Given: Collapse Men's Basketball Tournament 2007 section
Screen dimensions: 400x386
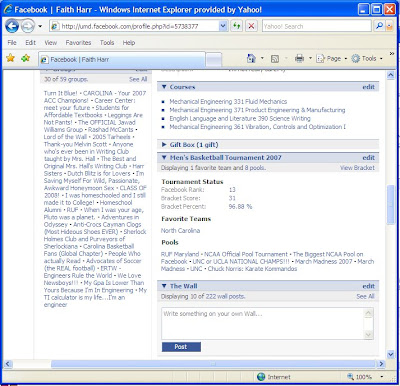Looking at the screenshot, I should 164,158.
